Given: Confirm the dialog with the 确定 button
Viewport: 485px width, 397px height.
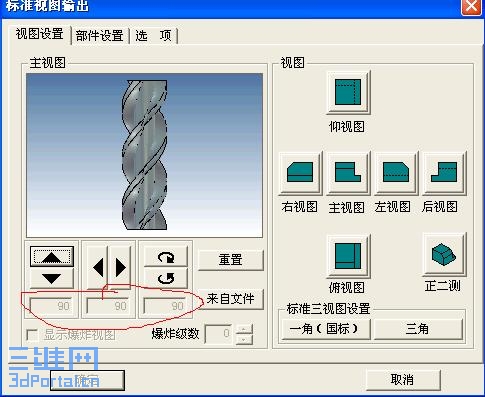Looking at the screenshot, I should pyautogui.click(x=87, y=380).
